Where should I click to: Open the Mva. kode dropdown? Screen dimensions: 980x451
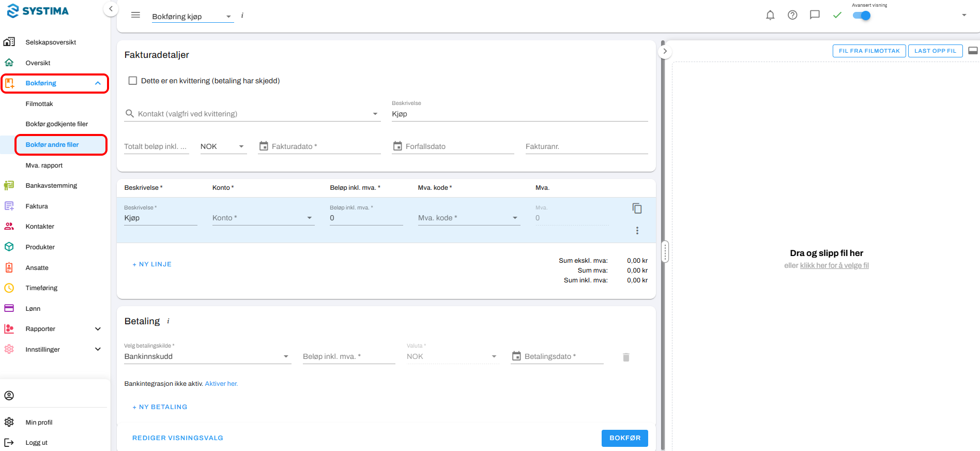click(x=468, y=218)
